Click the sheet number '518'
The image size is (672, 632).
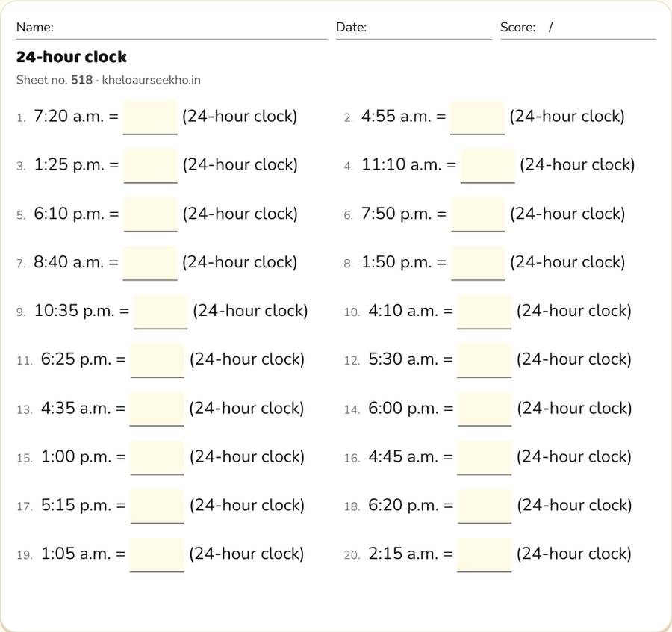click(82, 80)
